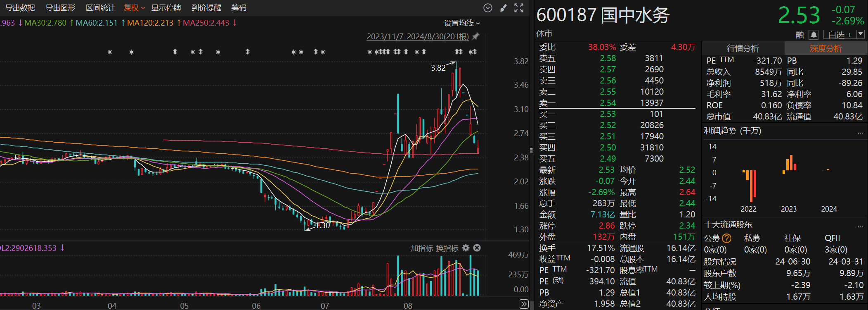Add stock via 自选 + button

pos(840,35)
